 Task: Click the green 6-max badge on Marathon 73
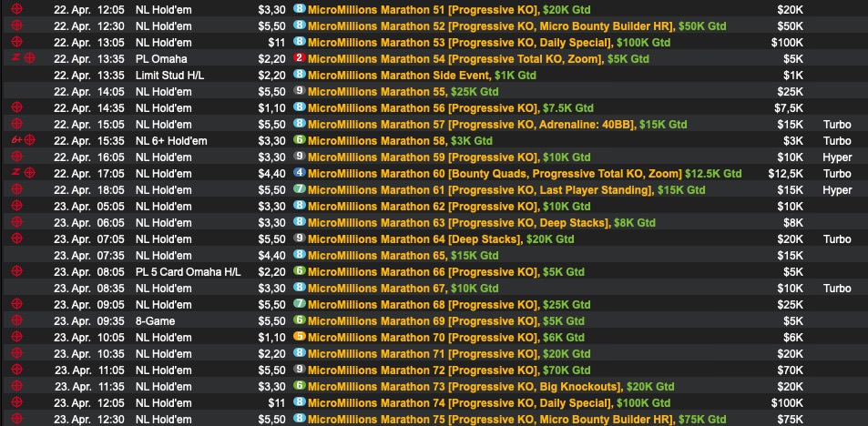[300, 386]
